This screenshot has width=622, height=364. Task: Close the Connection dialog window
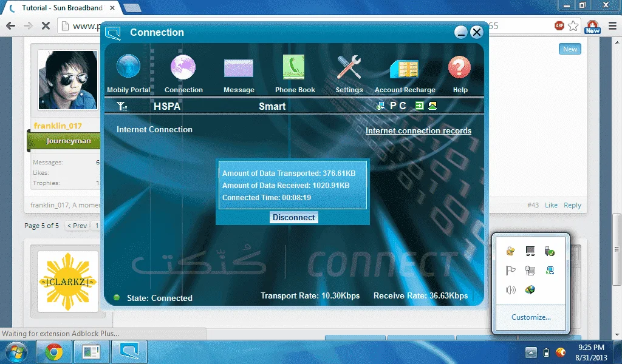476,33
